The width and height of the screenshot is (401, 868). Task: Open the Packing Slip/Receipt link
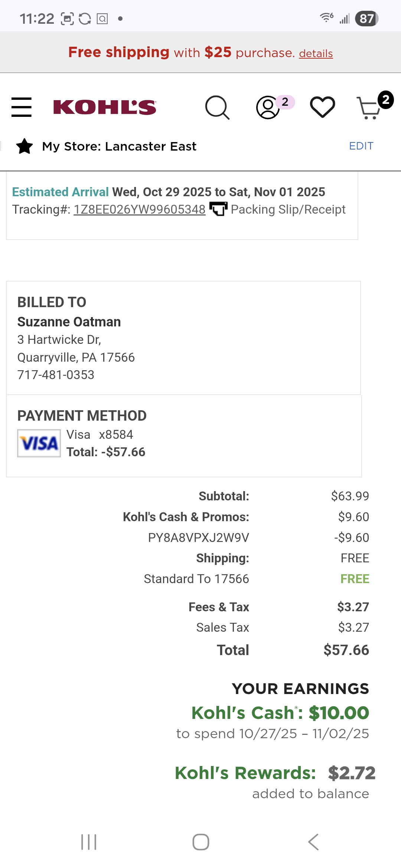tap(288, 210)
